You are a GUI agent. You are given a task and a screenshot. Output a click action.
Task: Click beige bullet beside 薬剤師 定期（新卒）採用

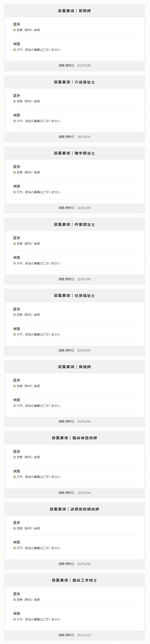(15, 30)
